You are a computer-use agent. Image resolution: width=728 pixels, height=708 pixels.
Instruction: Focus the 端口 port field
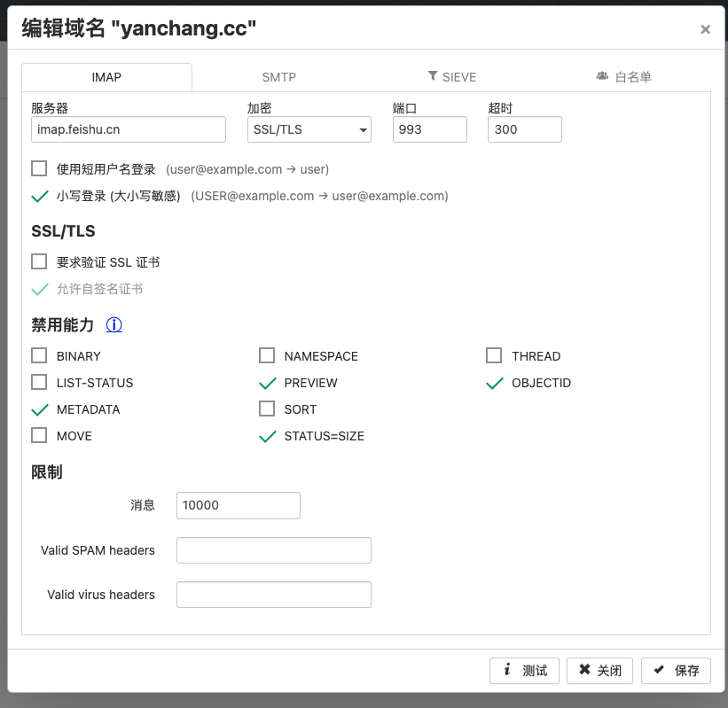429,129
